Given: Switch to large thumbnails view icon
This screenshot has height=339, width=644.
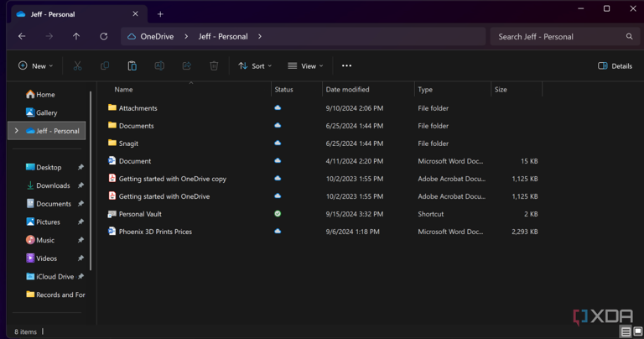Looking at the screenshot, I should click(638, 331).
